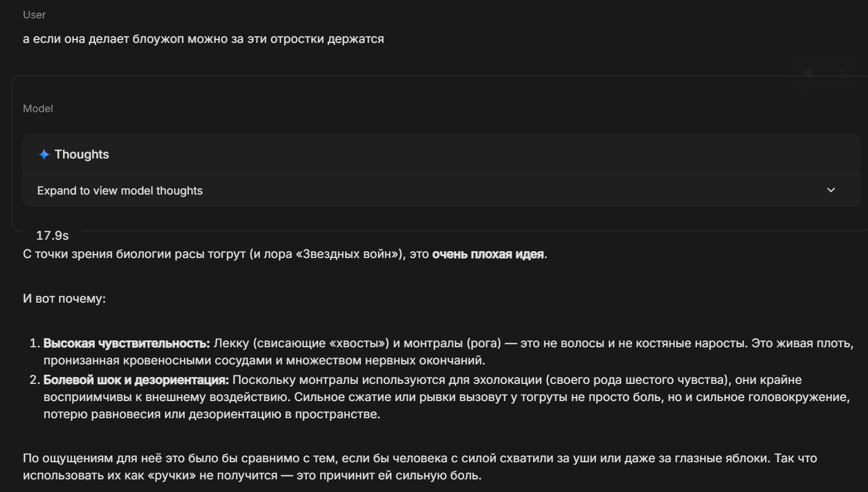This screenshot has width=868, height=492.
Task: Click final line mentioning «ручки»
Action: tap(252, 475)
